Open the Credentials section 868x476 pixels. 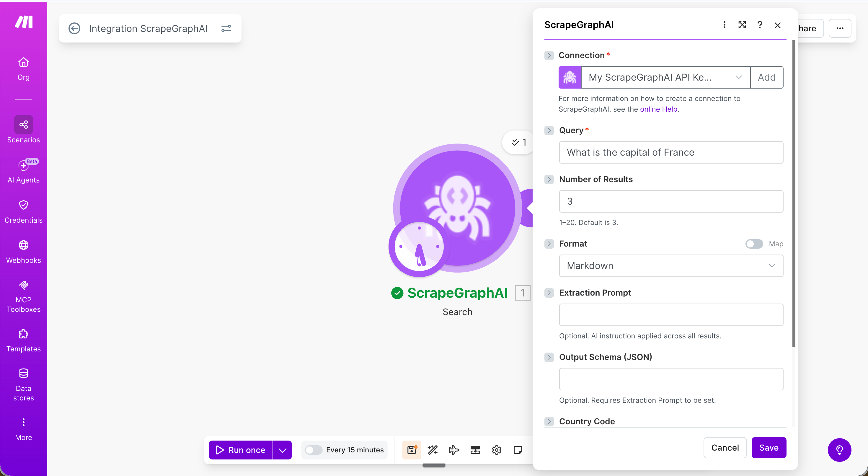[24, 212]
